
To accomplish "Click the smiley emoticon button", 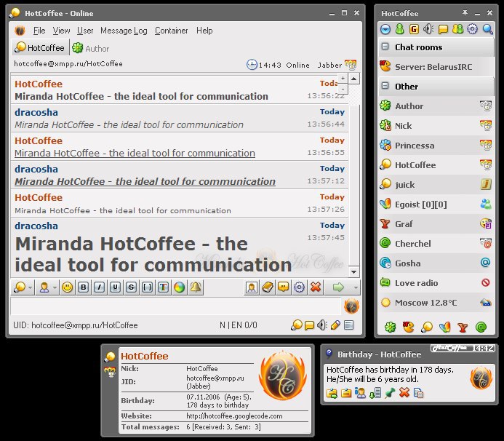I will pyautogui.click(x=67, y=287).
